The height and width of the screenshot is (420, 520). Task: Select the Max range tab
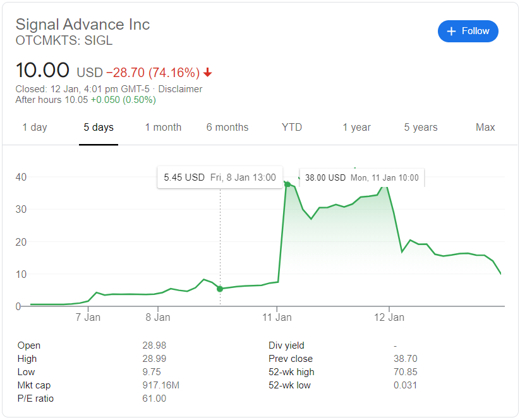tap(485, 128)
